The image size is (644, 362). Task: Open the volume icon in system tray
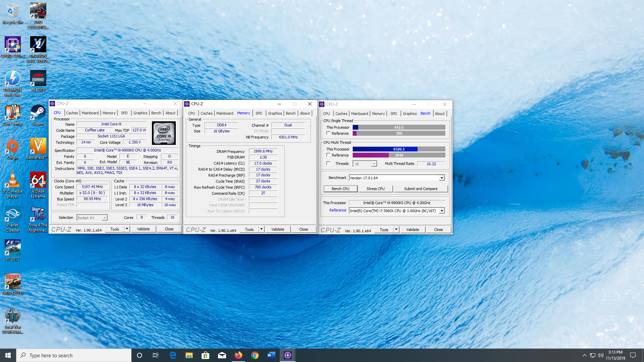[601, 355]
